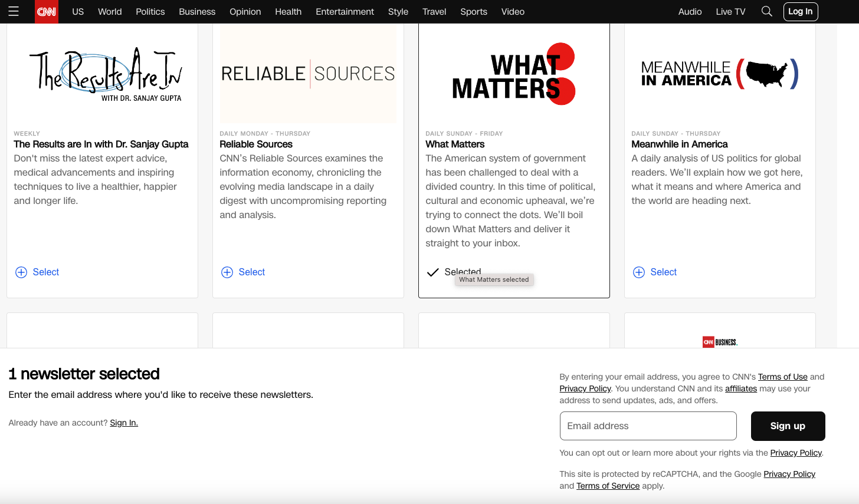
Task: Go to the Business section
Action: (x=197, y=11)
